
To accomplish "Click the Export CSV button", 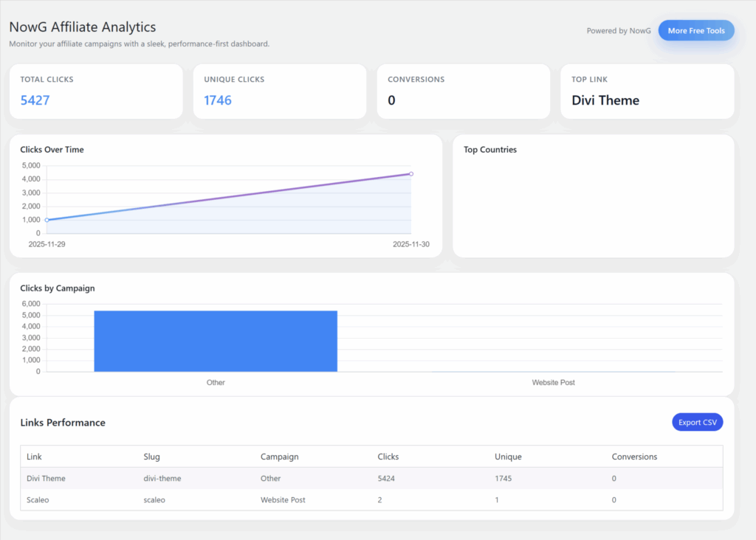I will coord(697,422).
